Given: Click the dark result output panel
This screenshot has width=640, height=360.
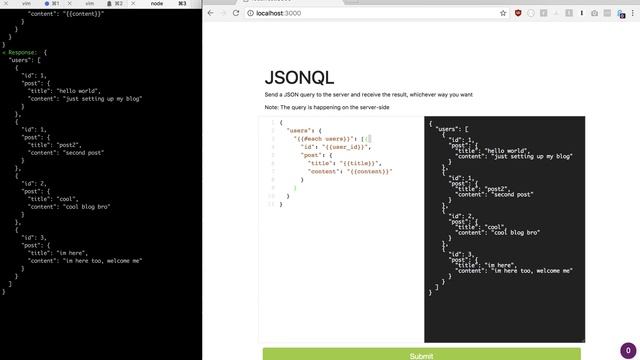Looking at the screenshot, I should pos(504,229).
